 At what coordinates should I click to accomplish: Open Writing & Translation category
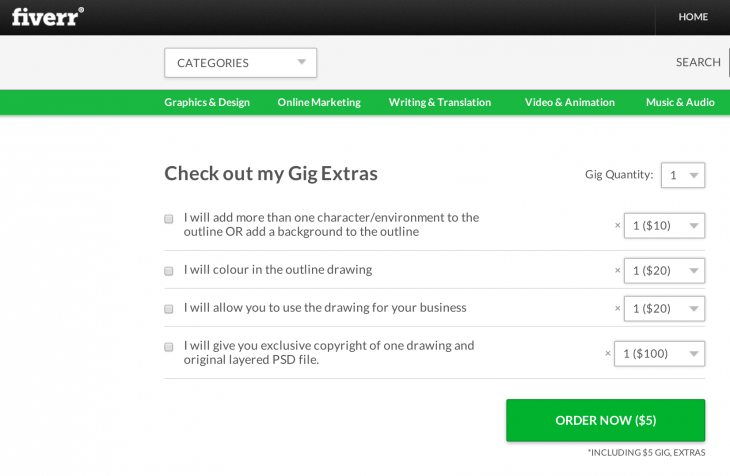440,102
